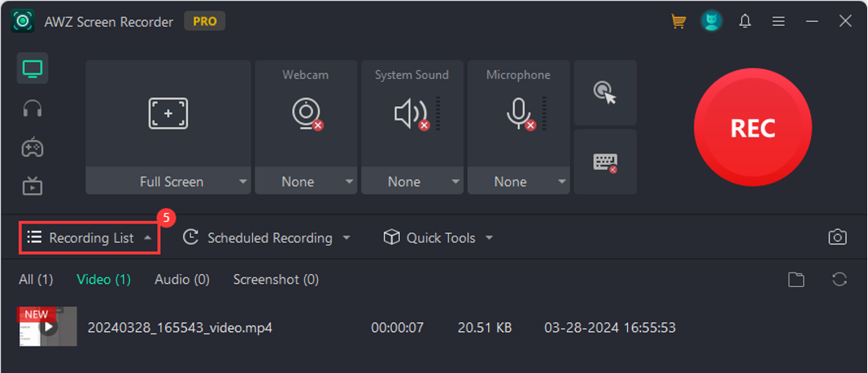The height and width of the screenshot is (373, 868).
Task: Select the Video (1) tab
Action: (104, 279)
